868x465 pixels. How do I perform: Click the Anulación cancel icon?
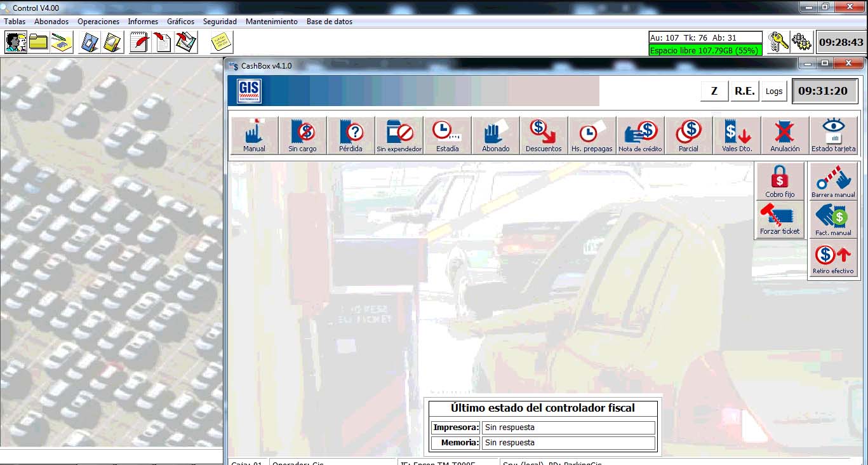[785, 135]
